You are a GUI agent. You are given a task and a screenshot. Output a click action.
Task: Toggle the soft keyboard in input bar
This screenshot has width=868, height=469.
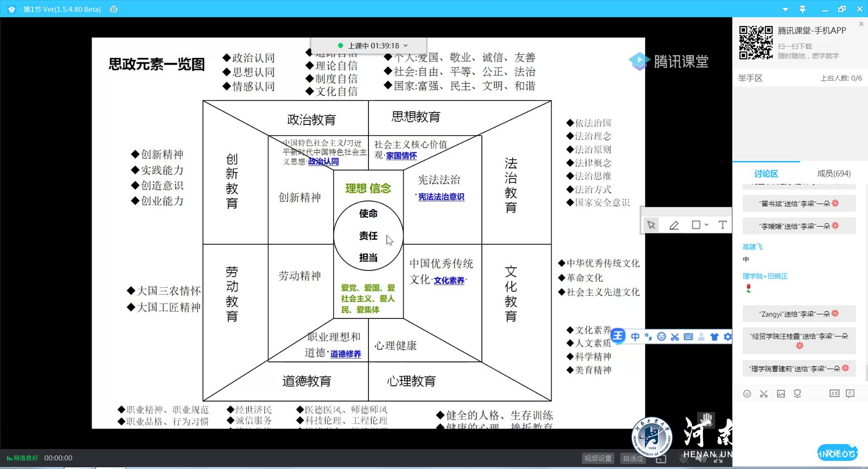pos(688,337)
